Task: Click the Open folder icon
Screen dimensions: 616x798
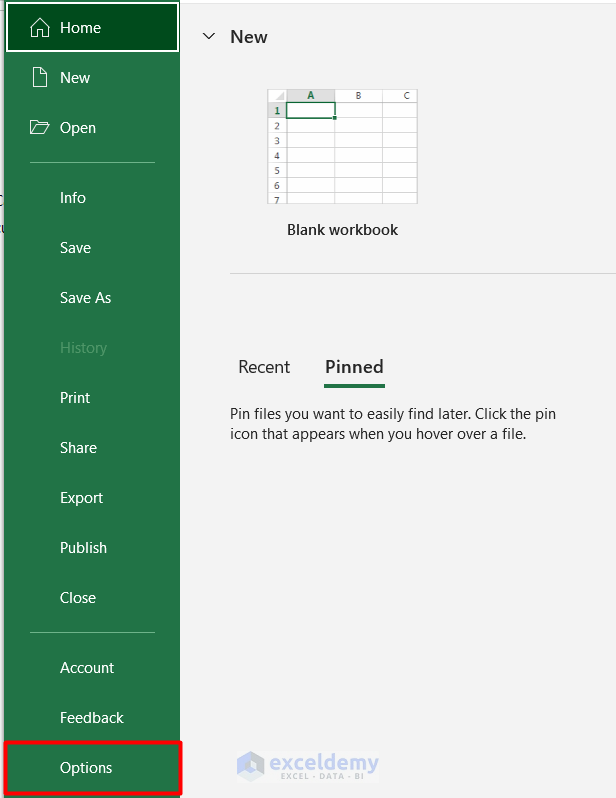Action: pos(40,128)
